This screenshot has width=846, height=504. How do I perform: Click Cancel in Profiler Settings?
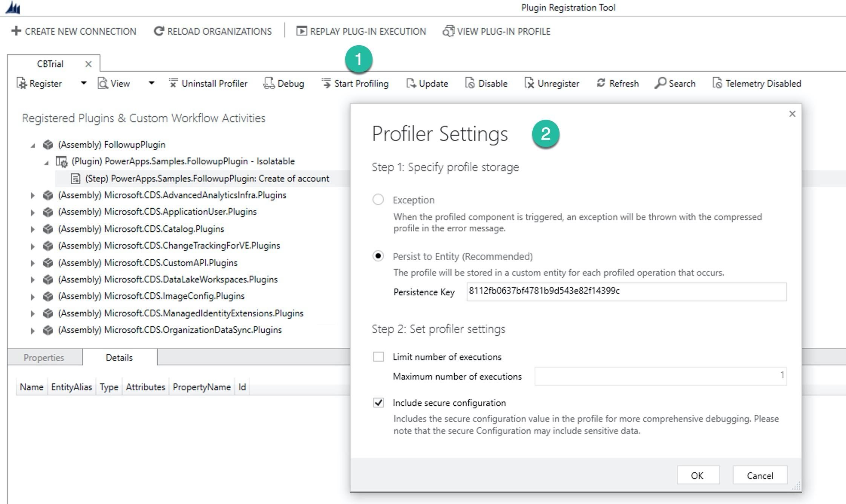(x=760, y=475)
